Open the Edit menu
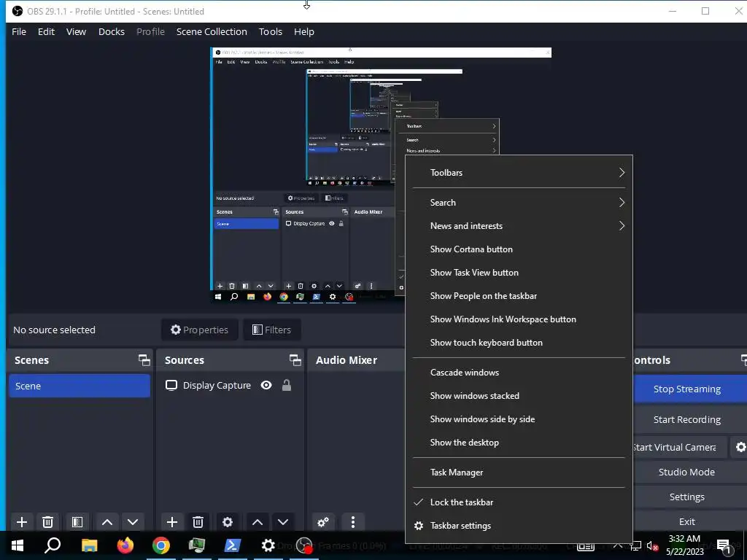The height and width of the screenshot is (560, 747). 46,32
